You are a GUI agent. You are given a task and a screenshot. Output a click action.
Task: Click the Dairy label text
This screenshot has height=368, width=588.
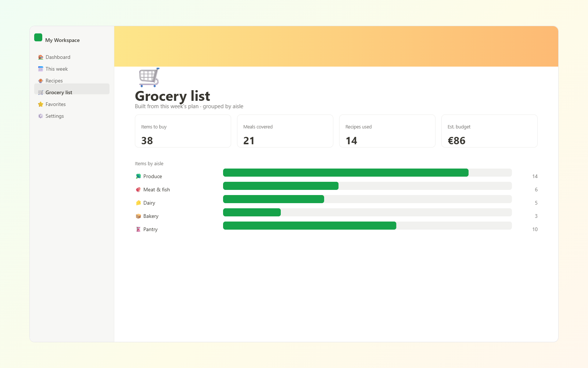click(149, 203)
